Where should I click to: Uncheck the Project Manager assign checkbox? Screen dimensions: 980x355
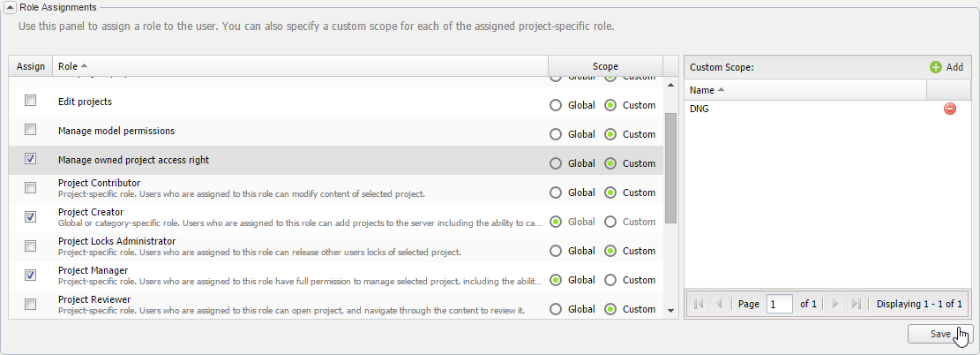(31, 275)
